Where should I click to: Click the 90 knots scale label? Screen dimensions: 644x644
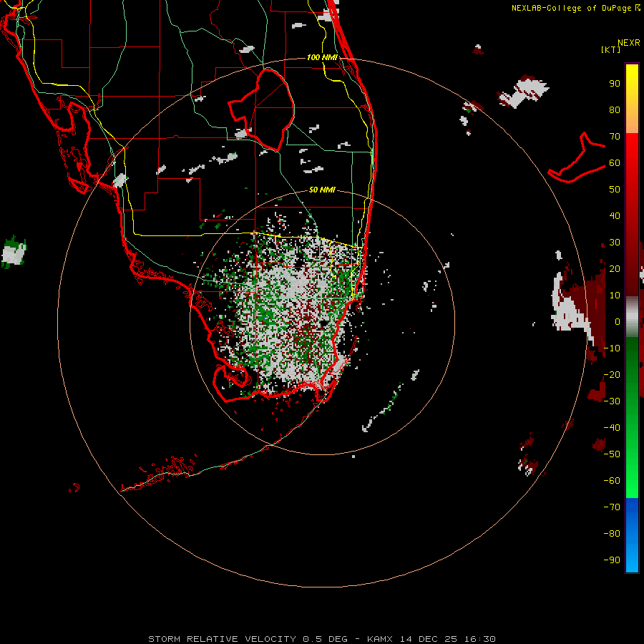(x=615, y=84)
